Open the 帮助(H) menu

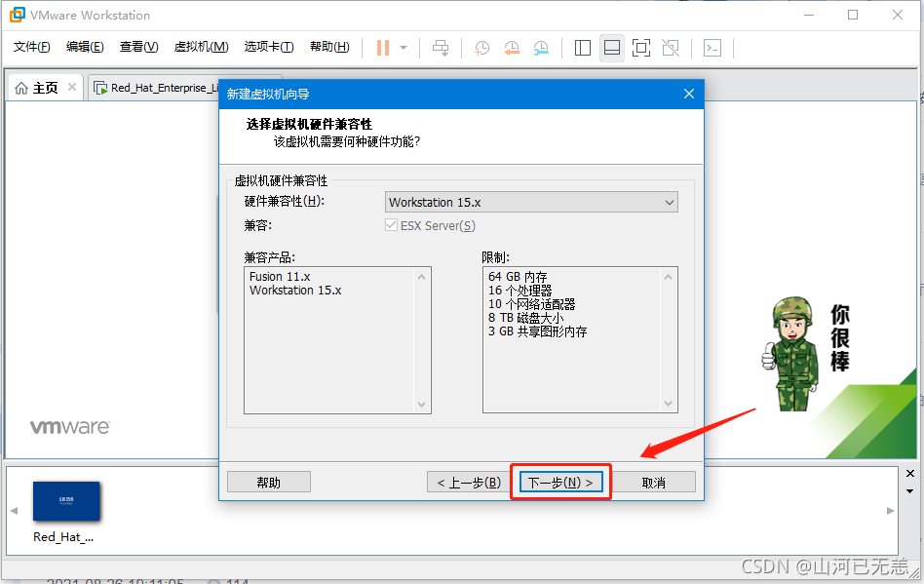point(330,47)
